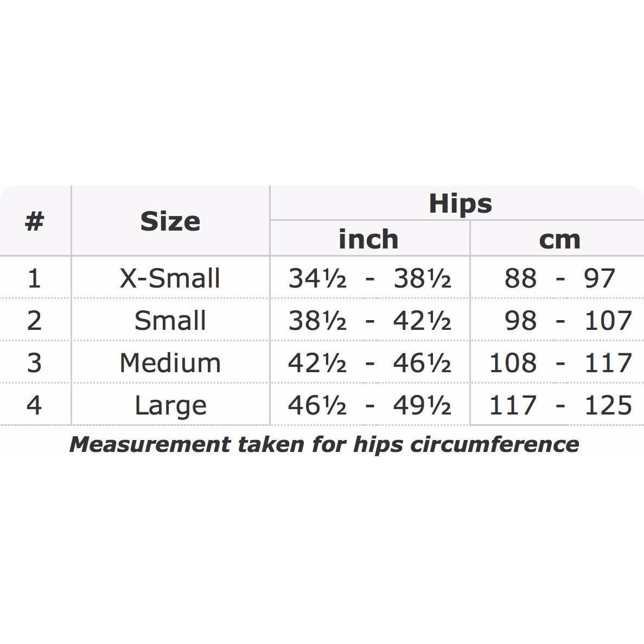Click the "#" column header
Screen dimensions: 644x644
34,221
